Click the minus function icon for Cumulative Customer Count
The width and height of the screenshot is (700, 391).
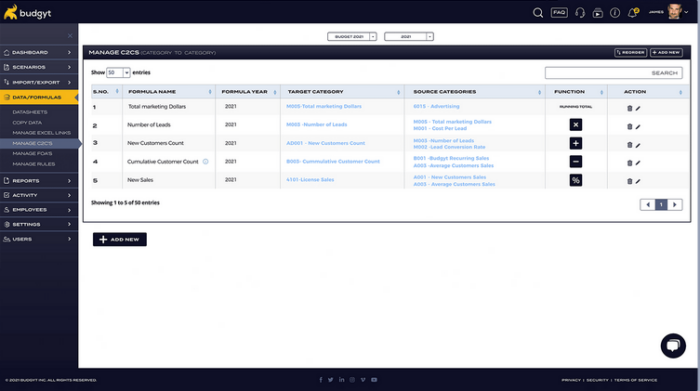(x=575, y=162)
